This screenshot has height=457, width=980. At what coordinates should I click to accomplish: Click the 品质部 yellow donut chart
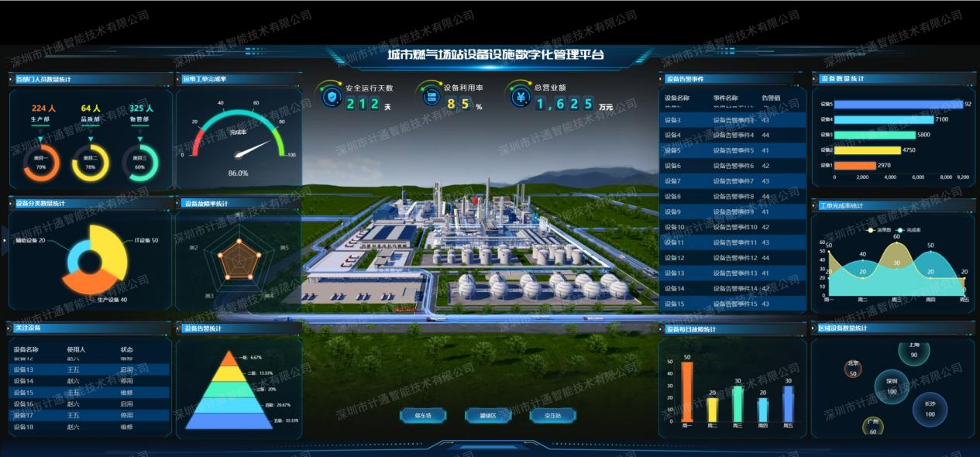[90, 163]
